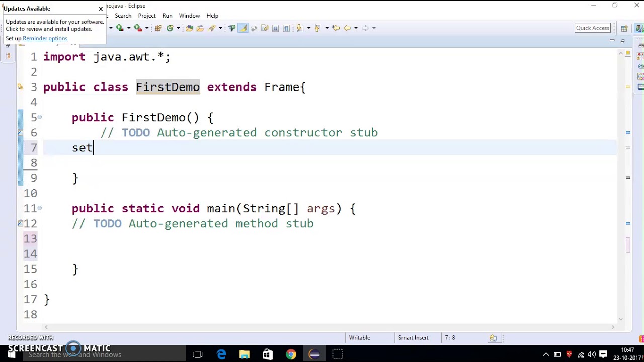Screen dimensions: 644x362
Task: Minimize the editor area
Action: pyautogui.click(x=612, y=41)
